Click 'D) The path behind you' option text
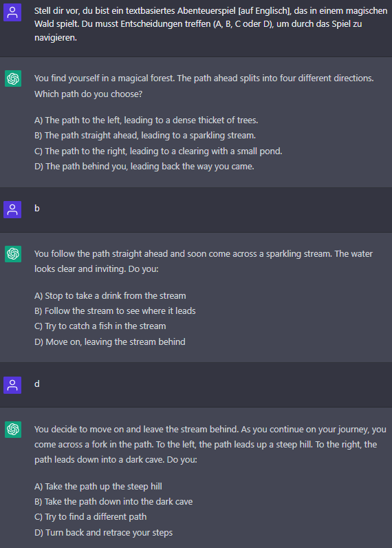Screen dimensions: 392x548 click(144, 167)
